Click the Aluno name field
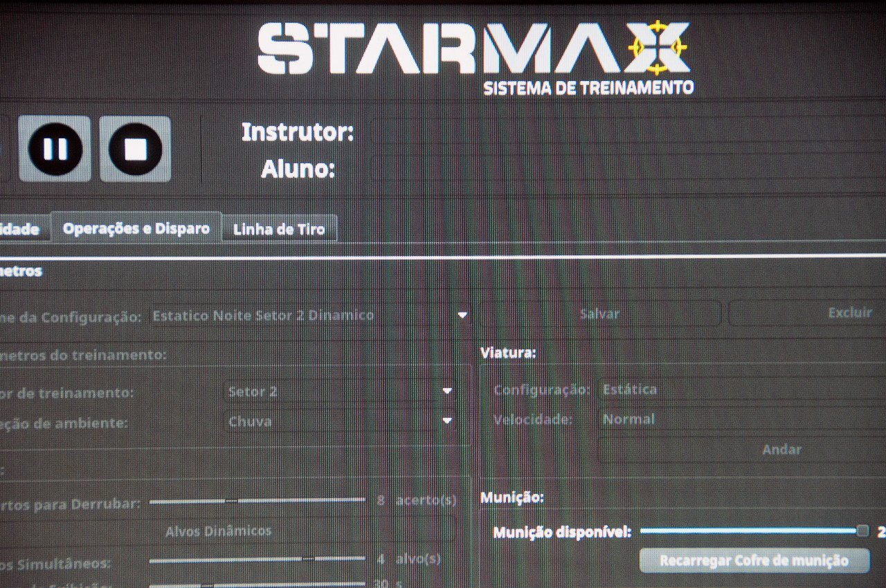886x588 pixels. [628, 168]
